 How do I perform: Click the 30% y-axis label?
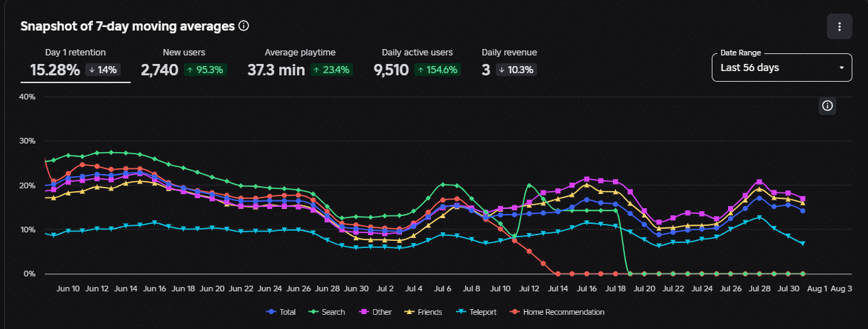click(x=26, y=141)
